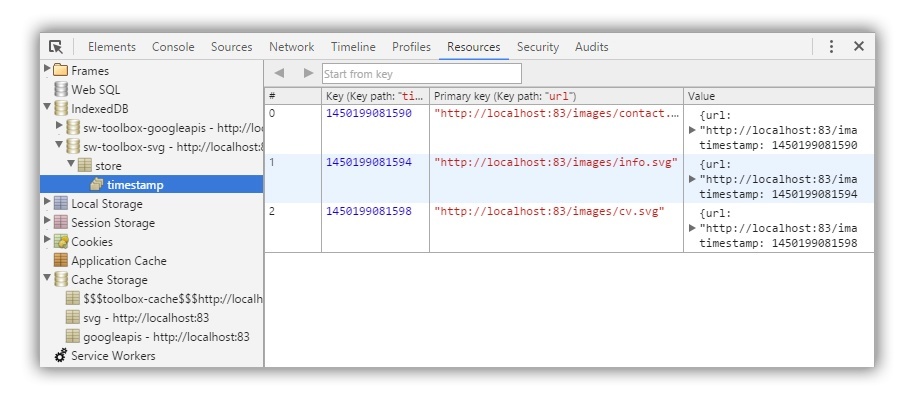920x410 pixels.
Task: Click the googleapis cache table icon
Action: (73, 336)
